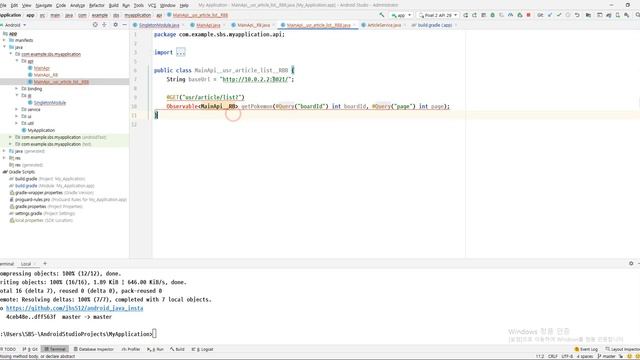Select MainApi_RB file in project tree
640x360 pixels.
coord(46,75)
